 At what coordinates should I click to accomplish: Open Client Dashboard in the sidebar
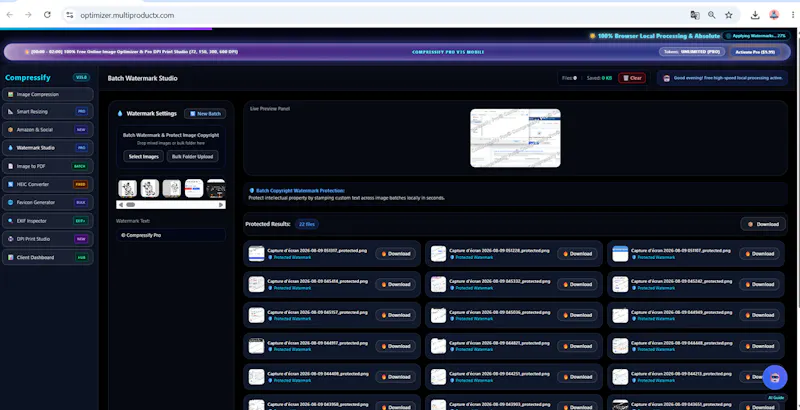(x=47, y=258)
